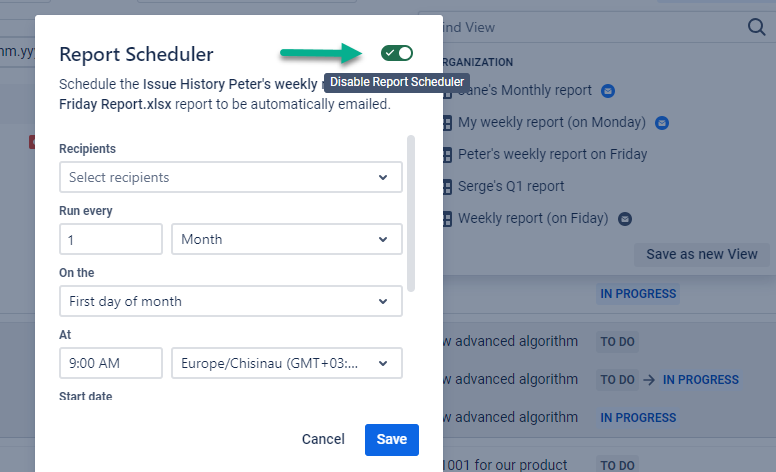Select Serge's Q1 report view

point(511,186)
